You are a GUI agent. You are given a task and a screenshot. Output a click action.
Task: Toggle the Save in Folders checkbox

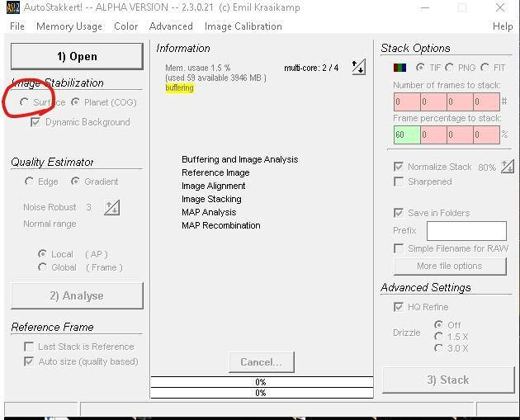click(399, 213)
